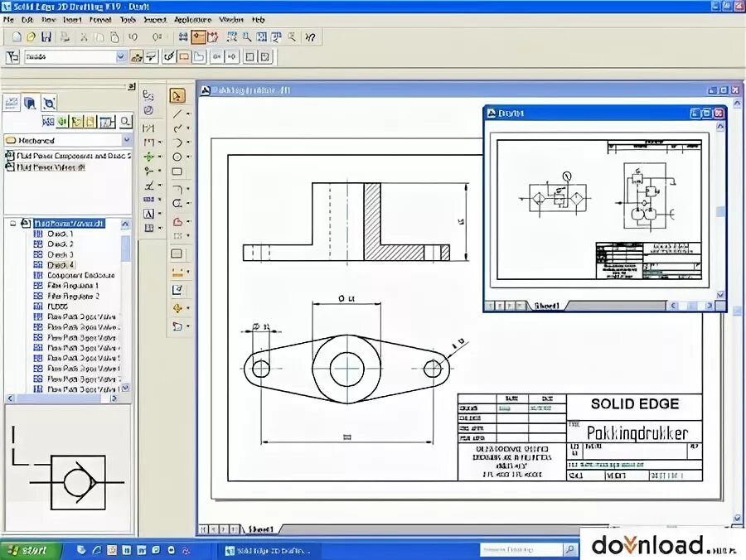Select the Fillet corner tool

[x=177, y=189]
